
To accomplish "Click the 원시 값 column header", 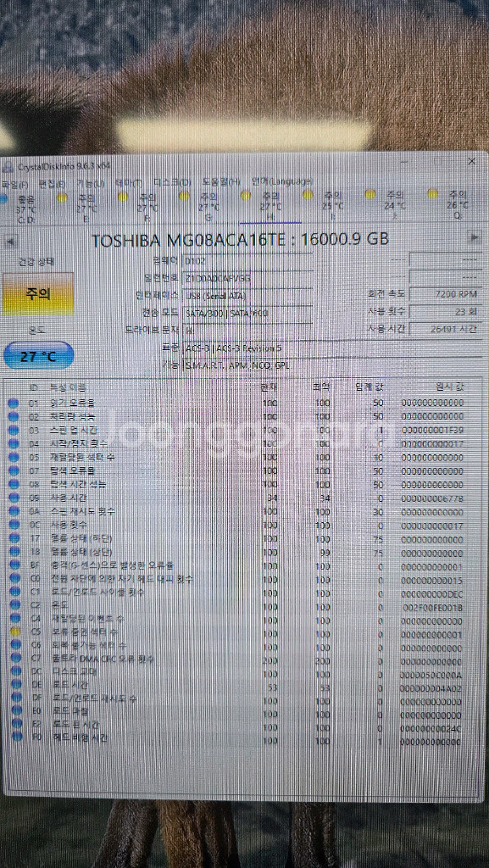I will tap(450, 387).
